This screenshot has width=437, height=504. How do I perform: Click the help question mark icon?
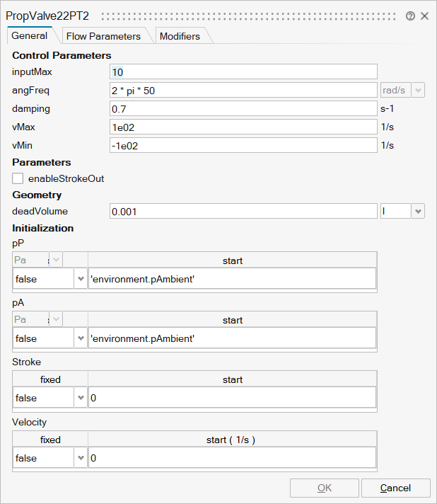click(x=410, y=16)
